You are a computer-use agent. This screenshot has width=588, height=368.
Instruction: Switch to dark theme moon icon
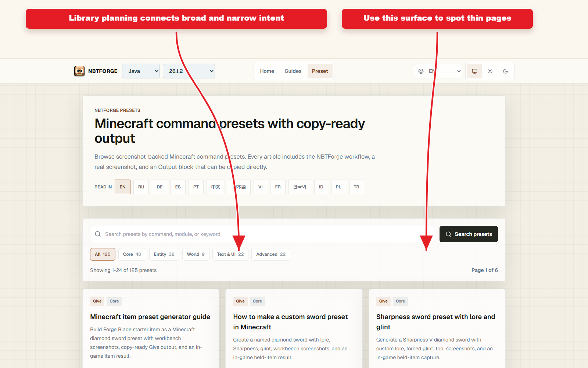click(x=505, y=71)
